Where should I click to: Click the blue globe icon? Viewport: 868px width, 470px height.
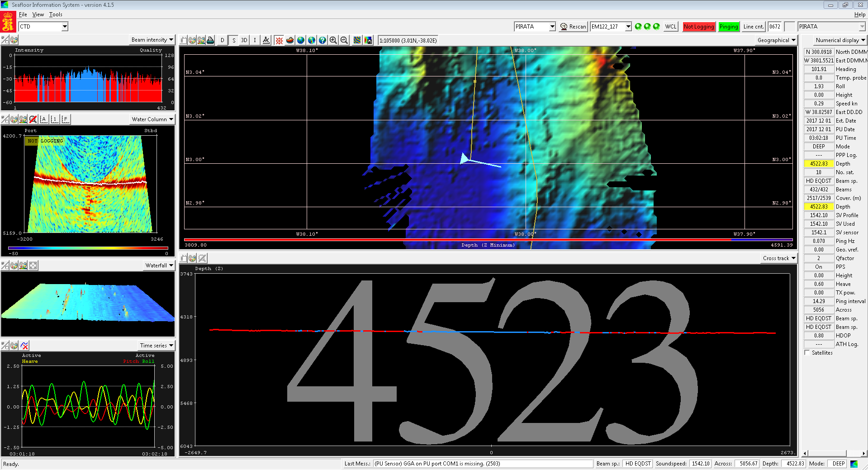301,40
